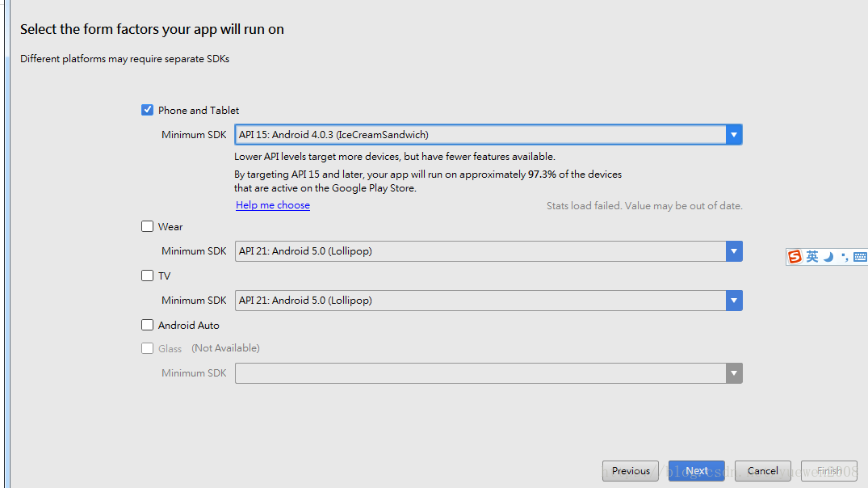Go back with the Previous button
Image resolution: width=868 pixels, height=488 pixels.
pos(631,471)
